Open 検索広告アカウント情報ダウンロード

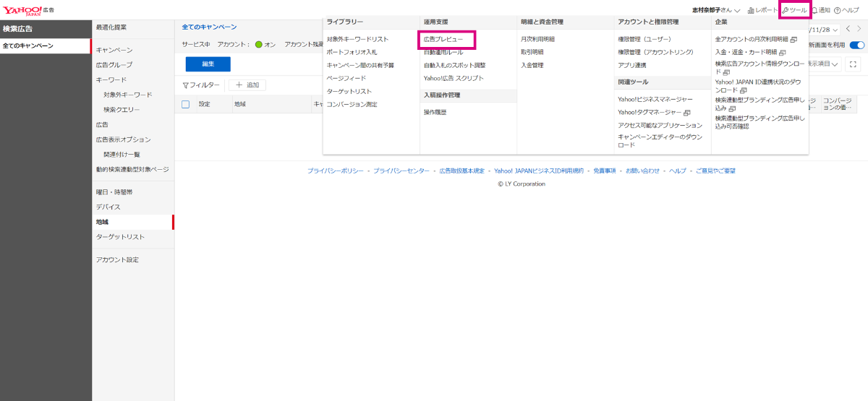[759, 68]
